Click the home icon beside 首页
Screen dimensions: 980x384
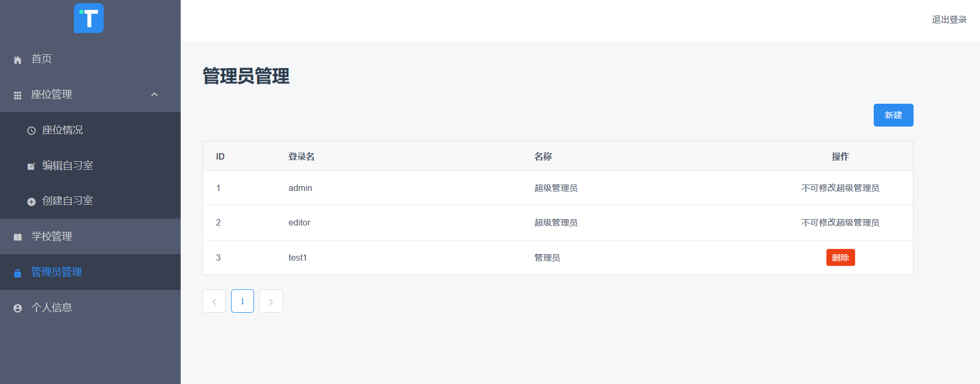coord(18,60)
